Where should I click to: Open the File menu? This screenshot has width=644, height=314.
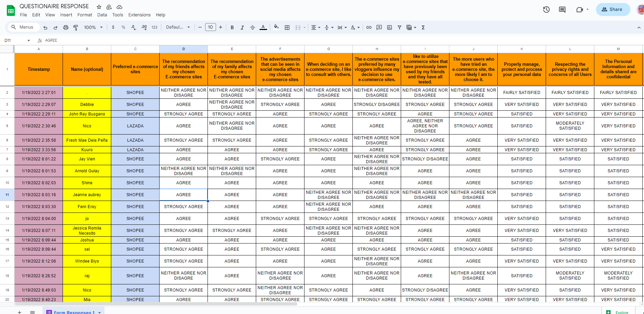pos(23,15)
